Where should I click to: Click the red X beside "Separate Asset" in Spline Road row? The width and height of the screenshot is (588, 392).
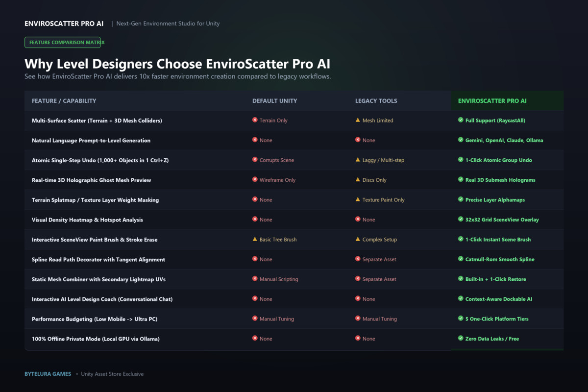coord(358,259)
